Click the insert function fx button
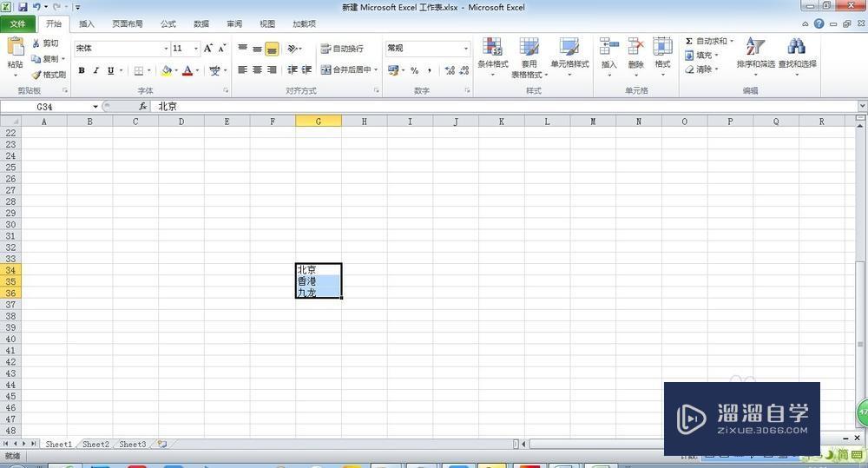868x468 pixels. click(143, 106)
